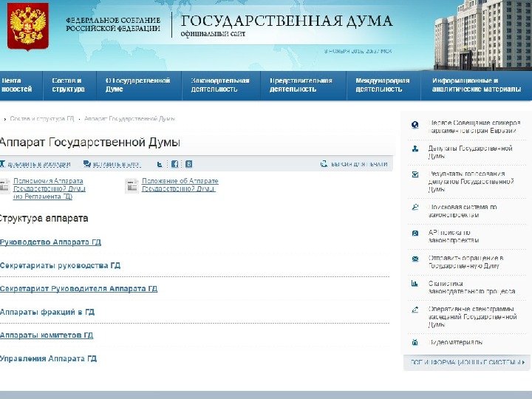
Task: Open 'О Государственной Думе' menu item
Action: click(137, 85)
